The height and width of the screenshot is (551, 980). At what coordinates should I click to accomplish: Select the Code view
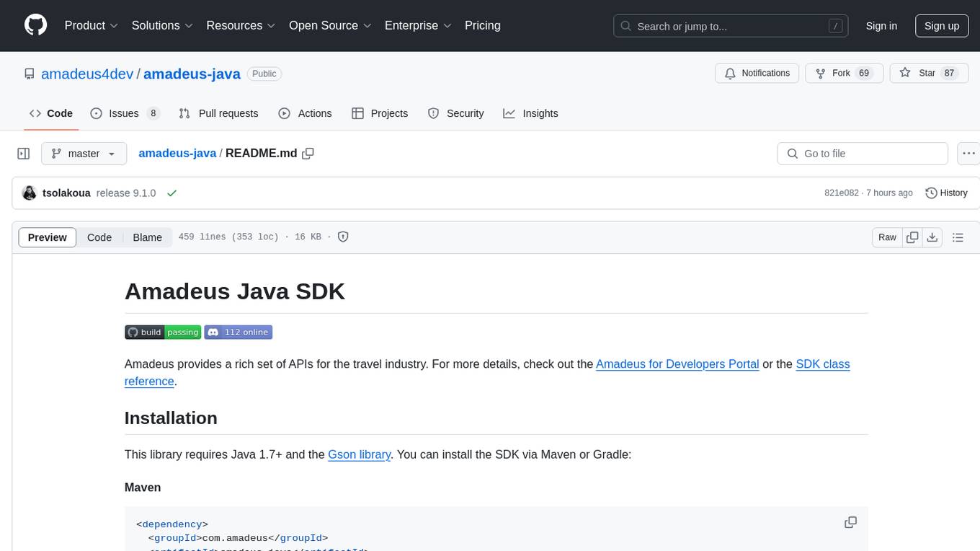click(99, 237)
